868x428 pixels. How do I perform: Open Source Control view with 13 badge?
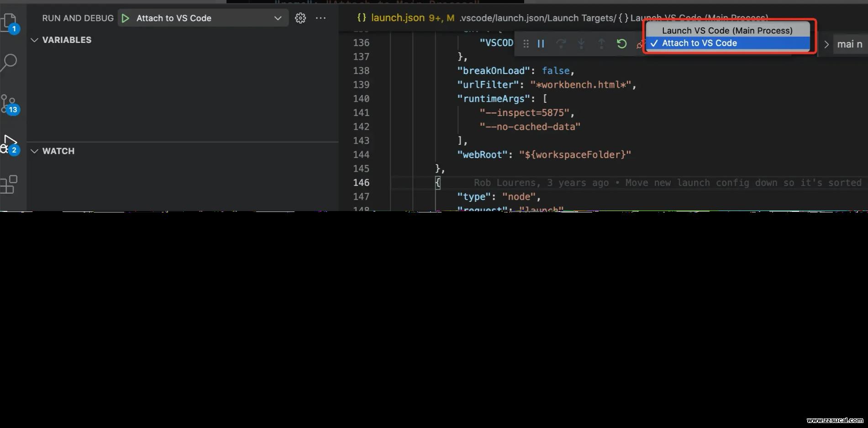pos(9,105)
